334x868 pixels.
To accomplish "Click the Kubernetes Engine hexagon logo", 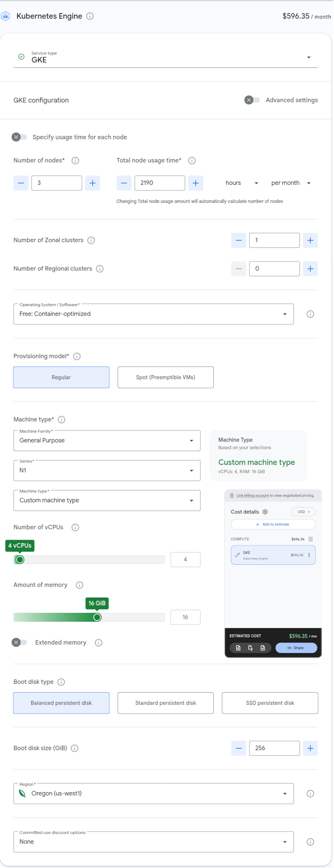I will pyautogui.click(x=5, y=16).
